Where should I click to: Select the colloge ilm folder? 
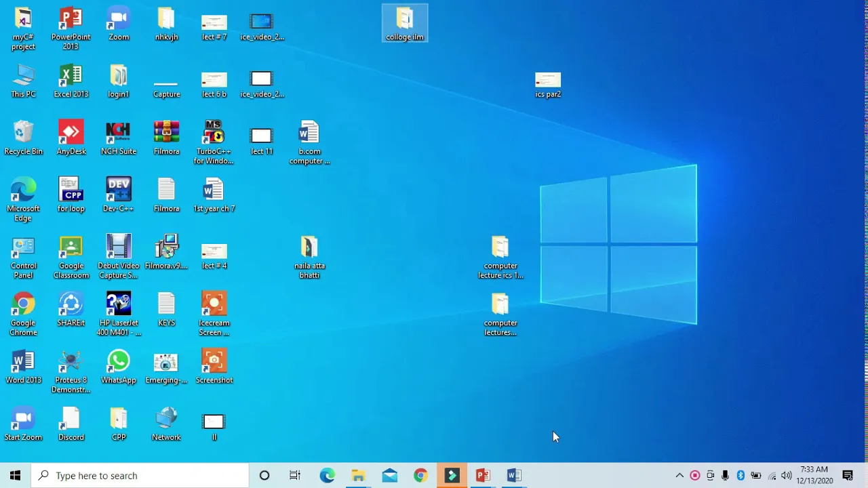[x=405, y=24]
